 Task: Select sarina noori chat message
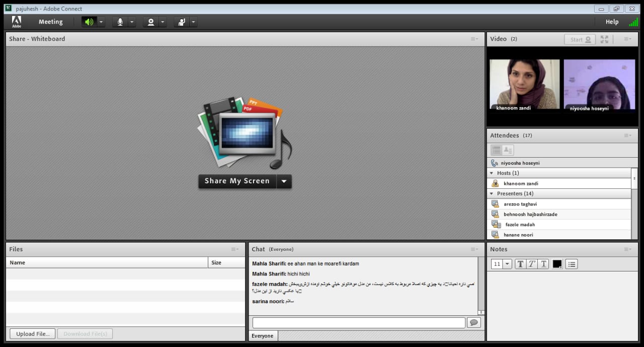[273, 302]
